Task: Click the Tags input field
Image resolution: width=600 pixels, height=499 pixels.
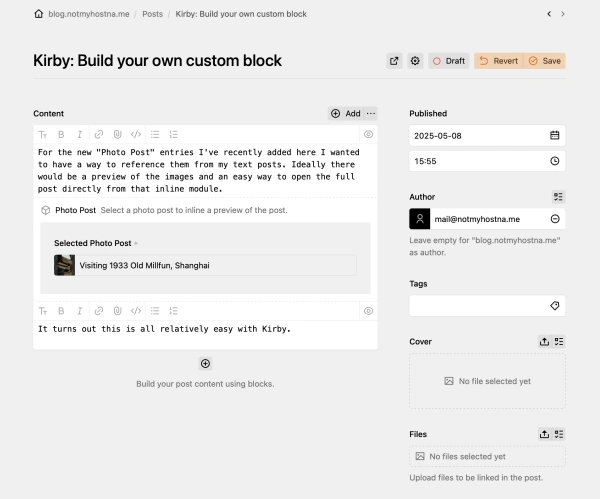Action: tap(478, 305)
